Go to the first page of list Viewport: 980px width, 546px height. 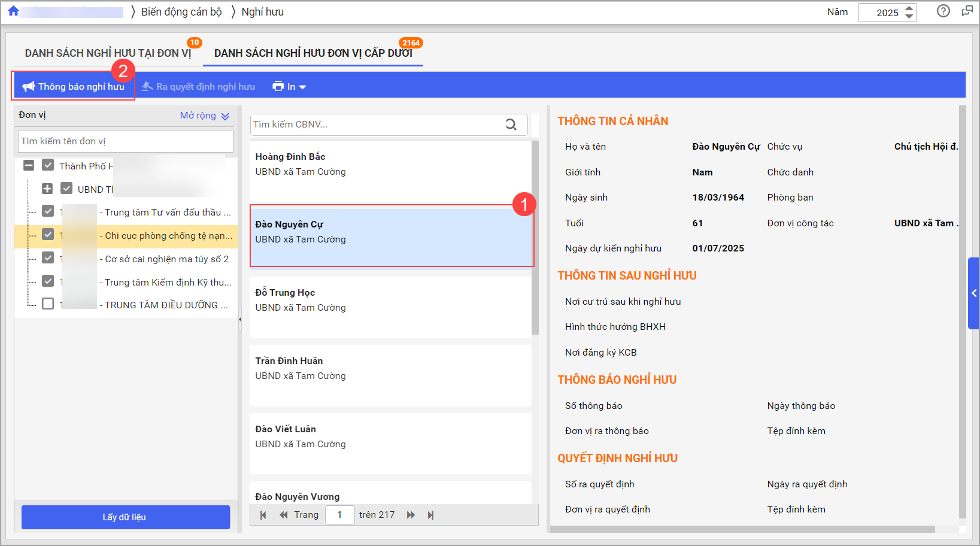pos(263,515)
